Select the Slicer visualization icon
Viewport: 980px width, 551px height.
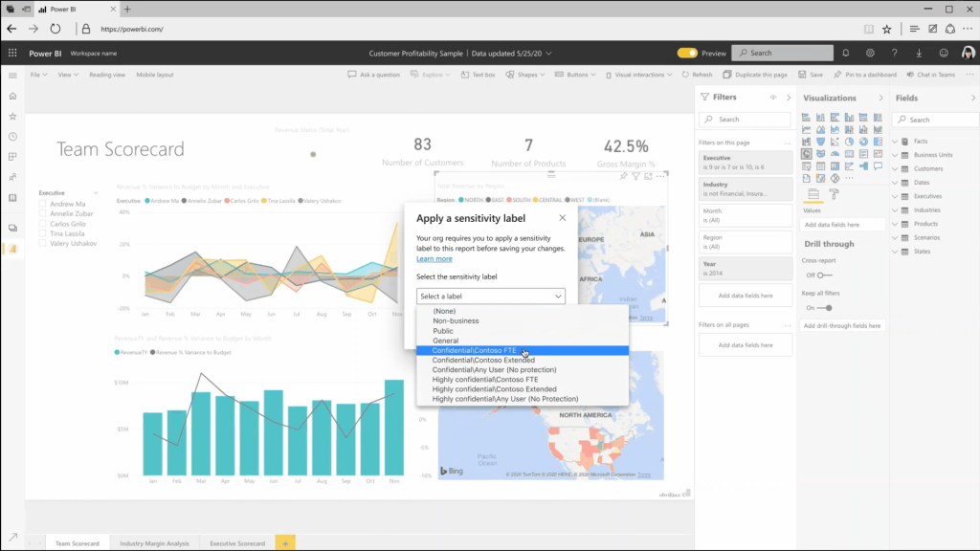[x=807, y=165]
